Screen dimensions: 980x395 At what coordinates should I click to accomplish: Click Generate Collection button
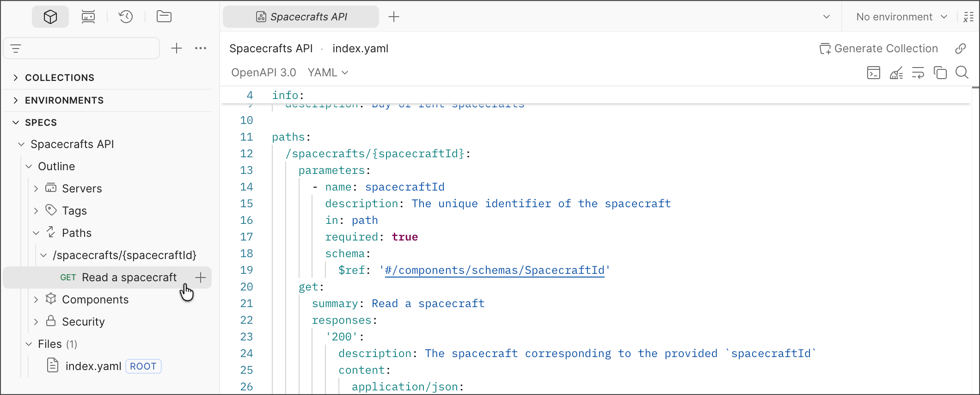(879, 49)
